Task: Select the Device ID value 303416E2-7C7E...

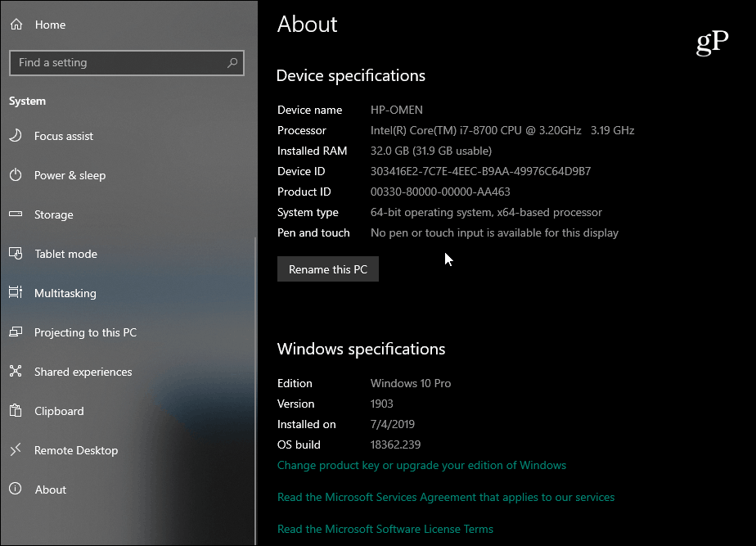Action: coord(480,171)
